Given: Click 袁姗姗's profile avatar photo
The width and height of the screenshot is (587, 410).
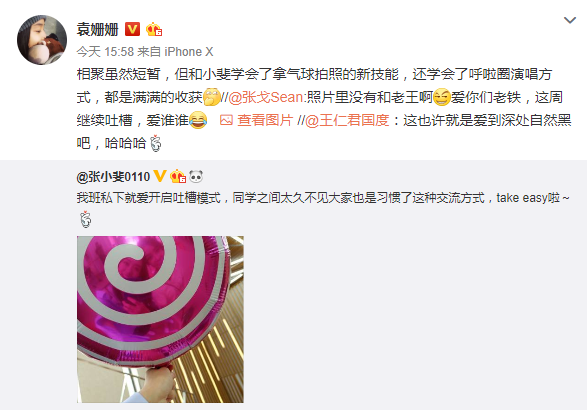Looking at the screenshot, I should coord(42,40).
